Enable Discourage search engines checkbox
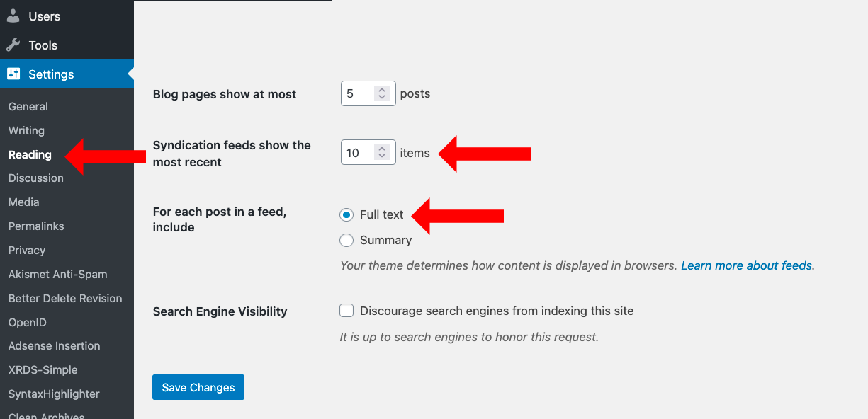Screen dimensions: 868x419 [x=346, y=311]
